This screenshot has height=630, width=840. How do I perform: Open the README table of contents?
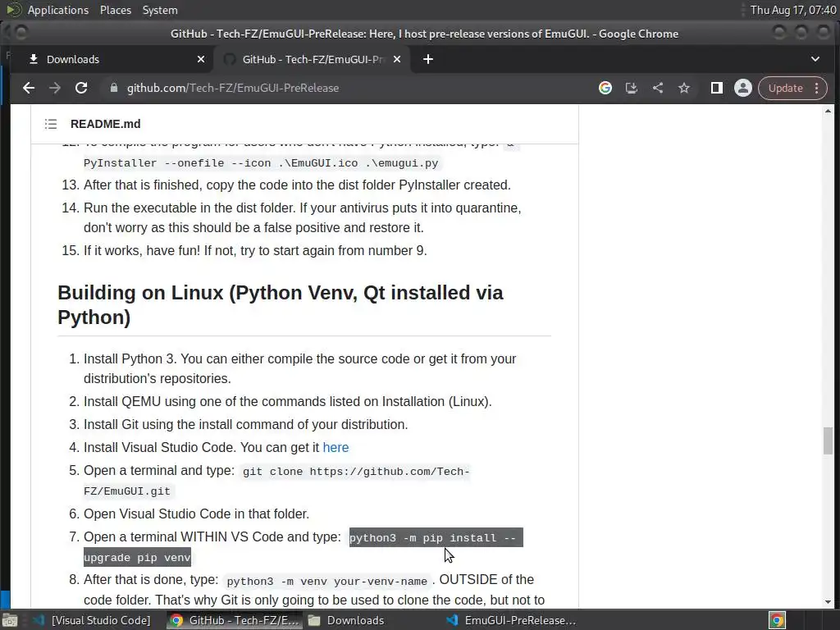point(51,124)
